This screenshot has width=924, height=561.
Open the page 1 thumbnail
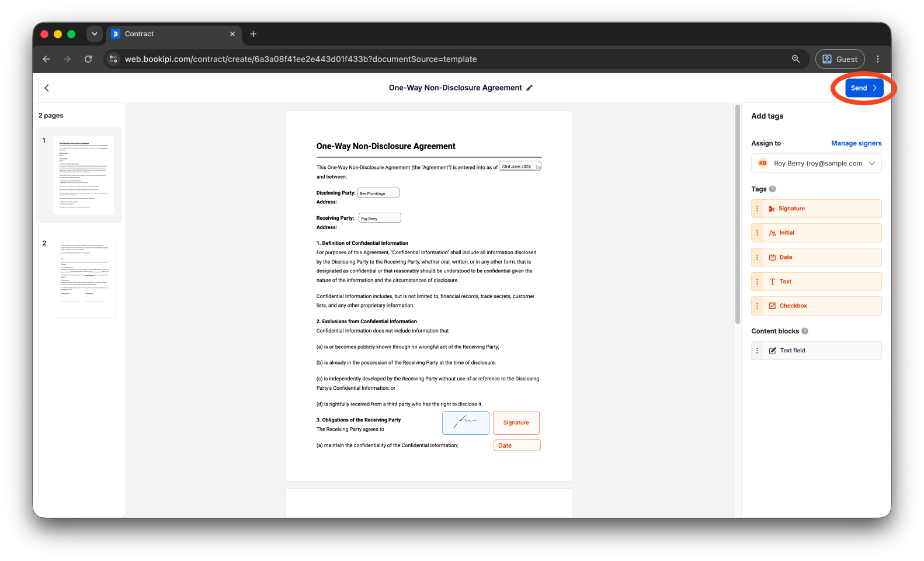(84, 175)
